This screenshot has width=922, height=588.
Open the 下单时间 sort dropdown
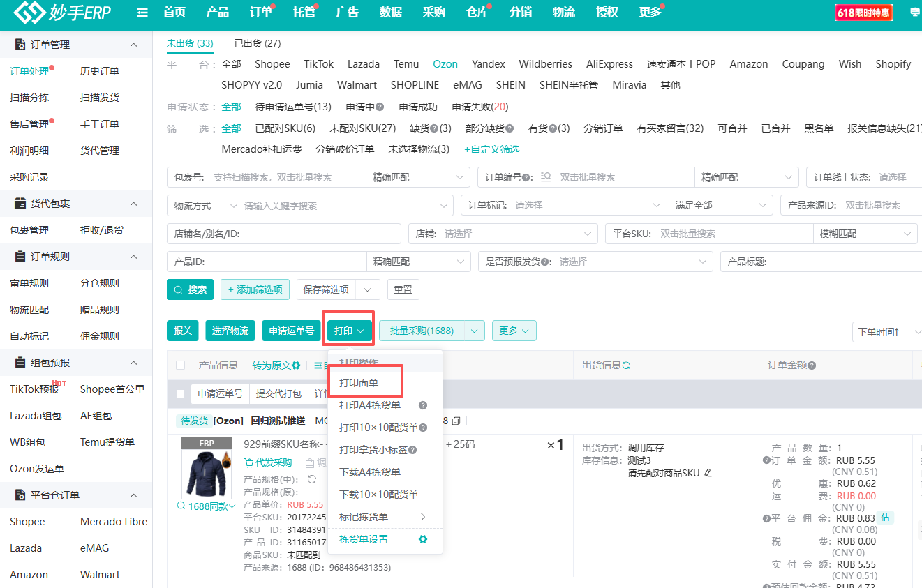coord(888,331)
